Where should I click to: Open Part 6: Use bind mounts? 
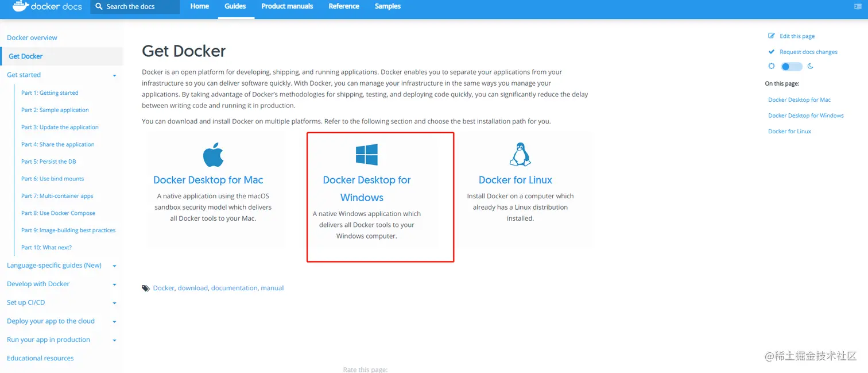click(53, 179)
